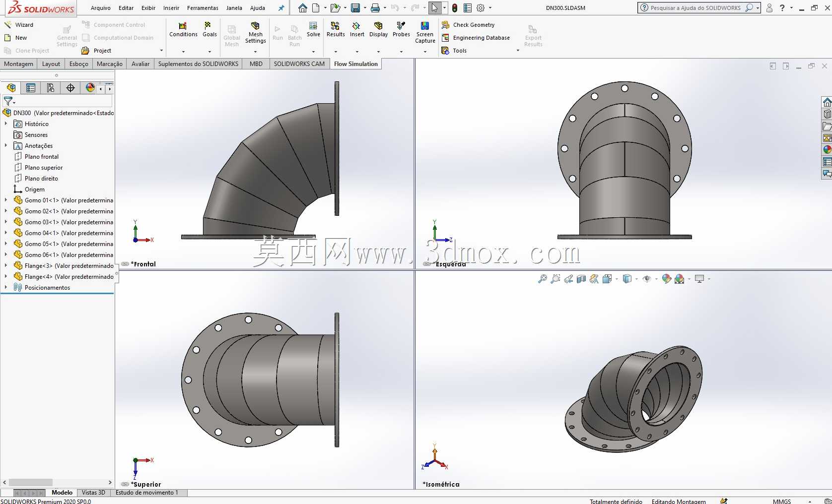
Task: Open the Arquivo menu
Action: pos(100,8)
